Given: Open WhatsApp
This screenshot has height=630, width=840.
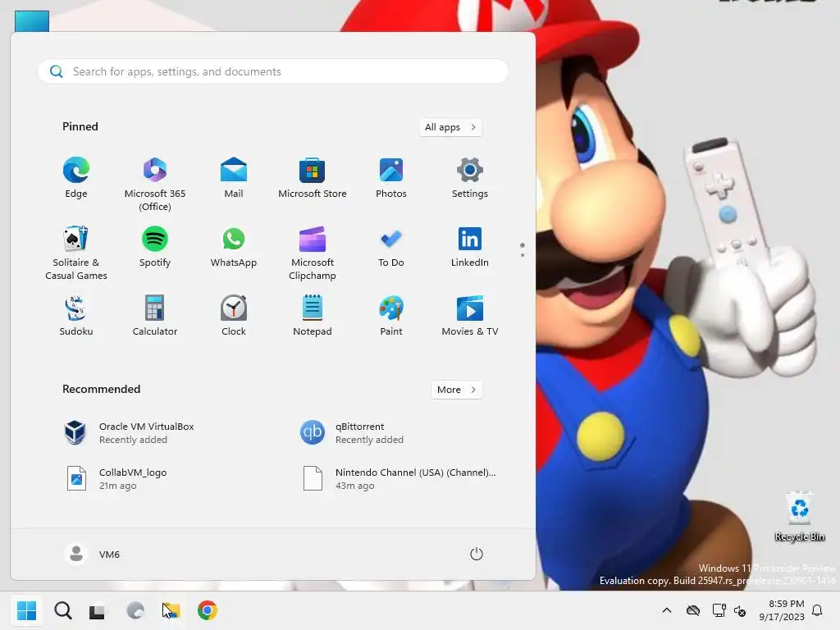Looking at the screenshot, I should pyautogui.click(x=234, y=247).
